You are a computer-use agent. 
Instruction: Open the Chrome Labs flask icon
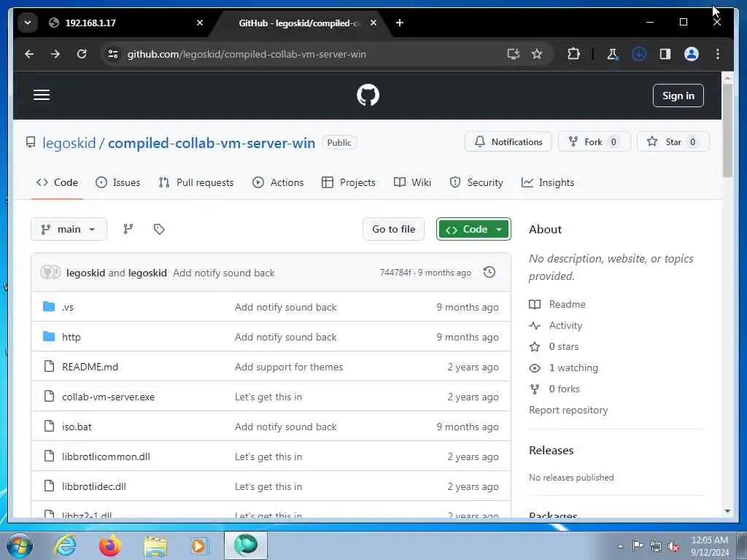coord(613,54)
